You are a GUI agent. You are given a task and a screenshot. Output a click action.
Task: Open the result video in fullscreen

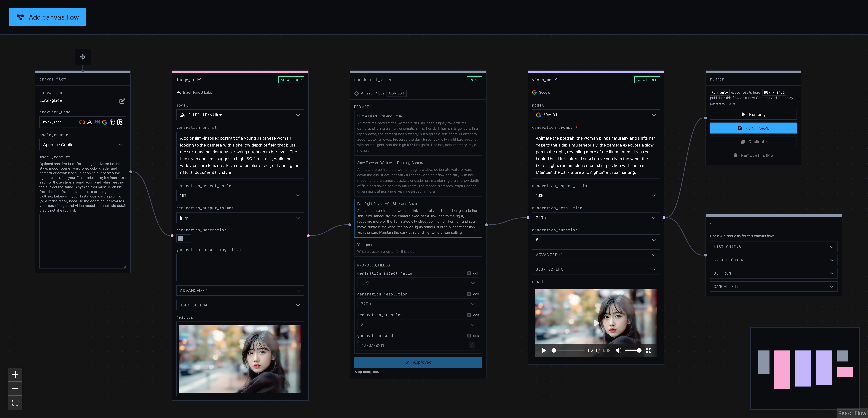pos(649,351)
